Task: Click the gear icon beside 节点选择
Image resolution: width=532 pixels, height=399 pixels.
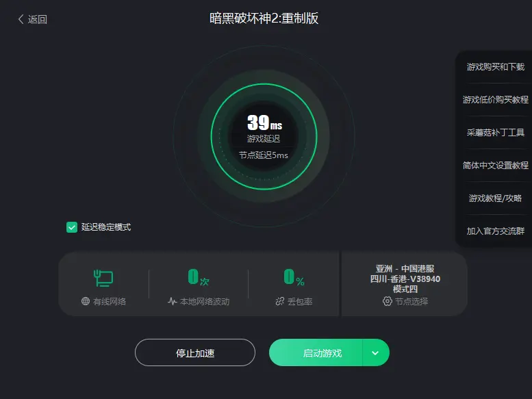Action: click(x=387, y=301)
